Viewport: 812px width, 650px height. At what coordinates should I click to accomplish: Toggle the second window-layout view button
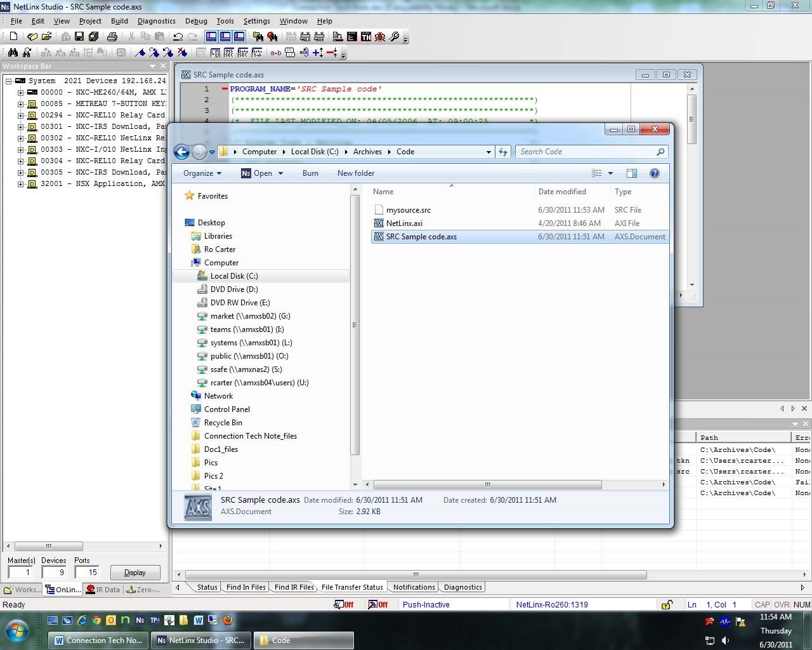point(225,37)
